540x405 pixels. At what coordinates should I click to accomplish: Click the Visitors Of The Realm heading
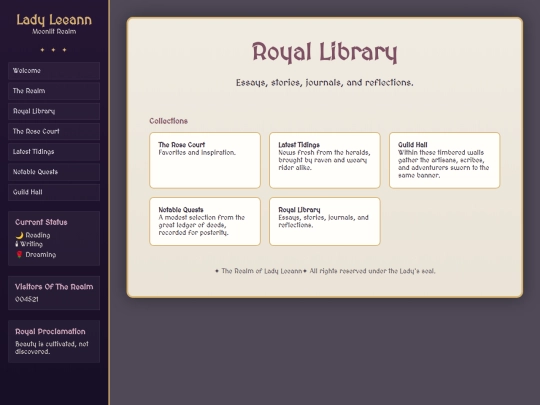click(x=54, y=287)
